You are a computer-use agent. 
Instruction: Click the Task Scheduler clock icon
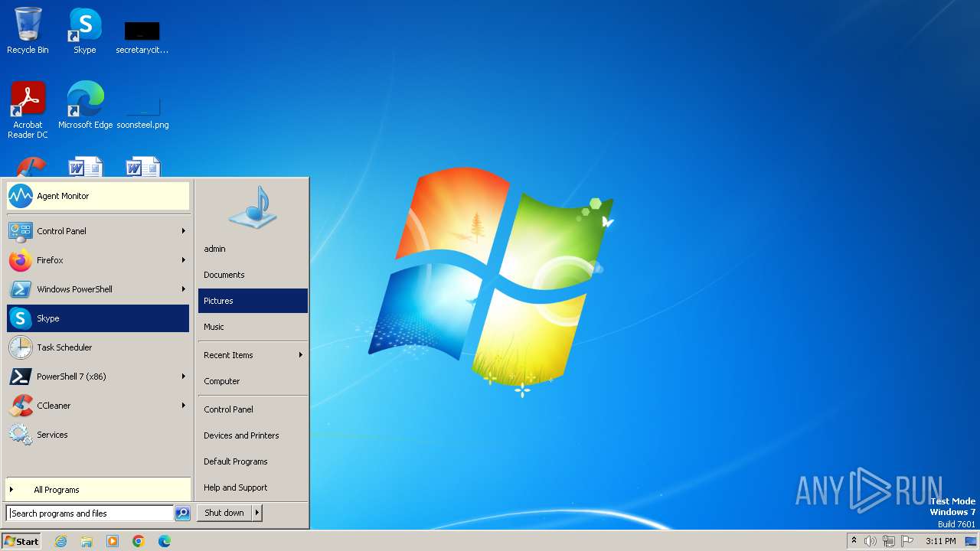point(21,347)
